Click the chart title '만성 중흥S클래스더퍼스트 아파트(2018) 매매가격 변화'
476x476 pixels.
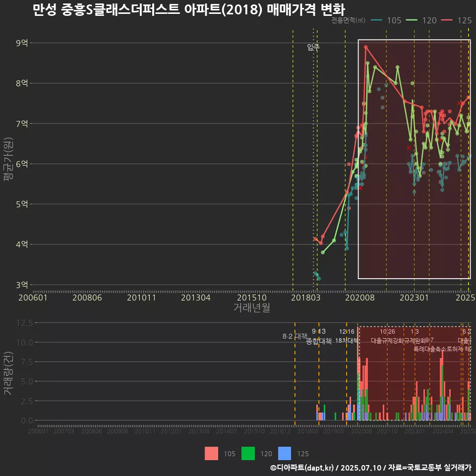tap(189, 10)
